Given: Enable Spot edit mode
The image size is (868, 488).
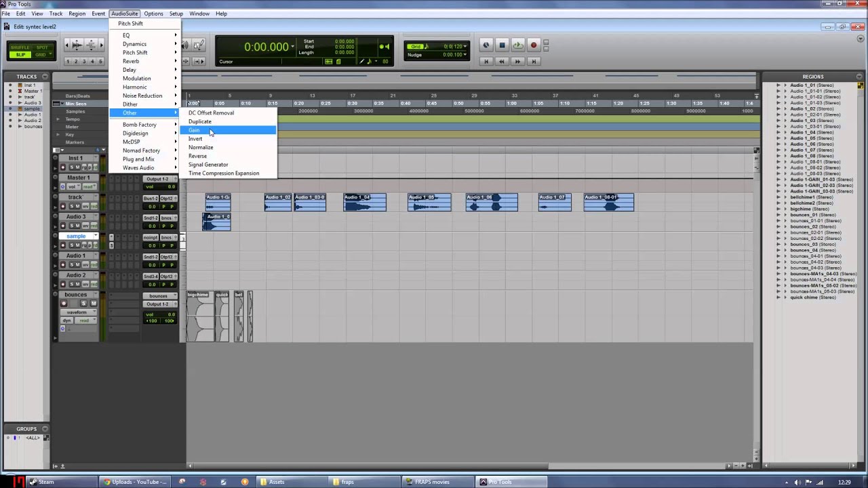Looking at the screenshot, I should pos(41,47).
